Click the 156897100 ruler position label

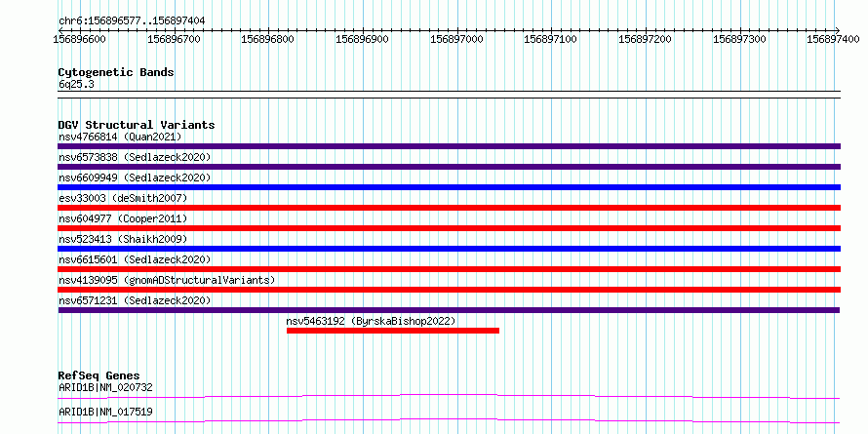(550, 39)
